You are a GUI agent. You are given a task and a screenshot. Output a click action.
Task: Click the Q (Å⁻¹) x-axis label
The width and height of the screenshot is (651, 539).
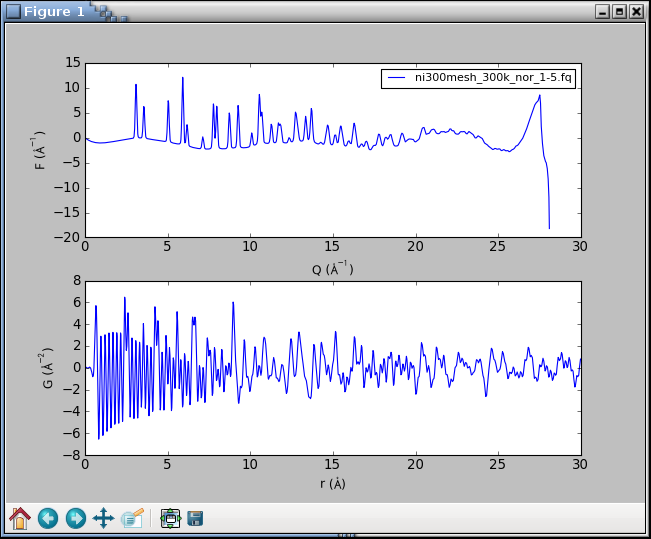point(332,268)
